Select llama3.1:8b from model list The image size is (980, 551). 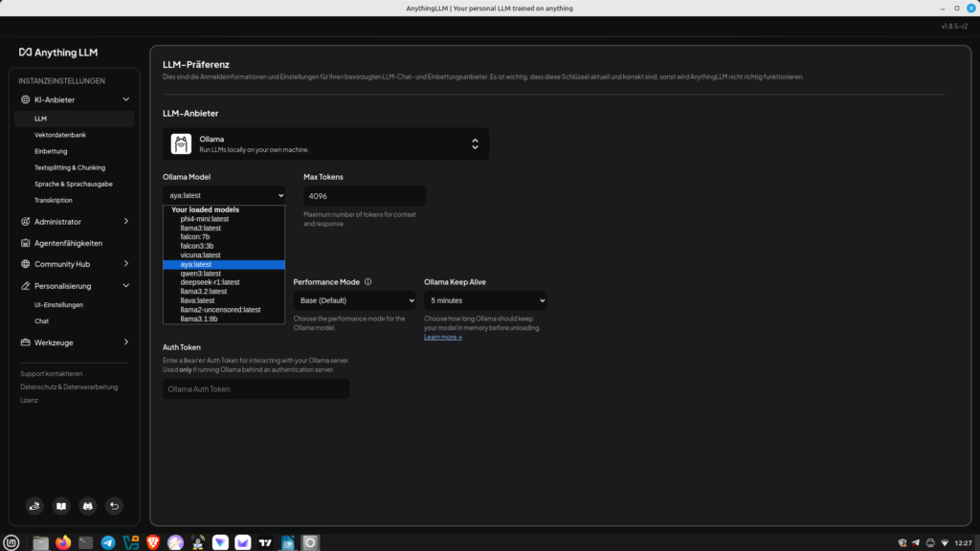point(224,319)
